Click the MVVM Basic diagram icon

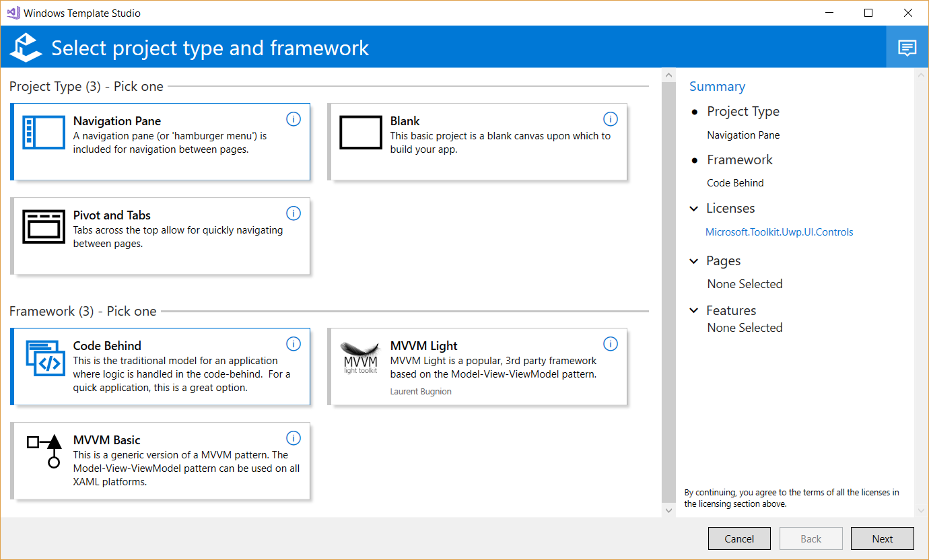tap(43, 452)
